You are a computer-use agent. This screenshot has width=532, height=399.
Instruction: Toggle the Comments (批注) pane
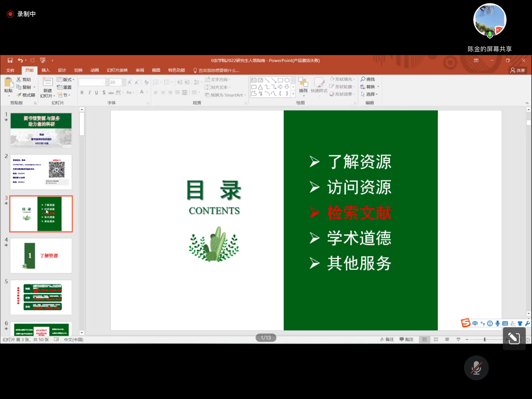click(406, 339)
